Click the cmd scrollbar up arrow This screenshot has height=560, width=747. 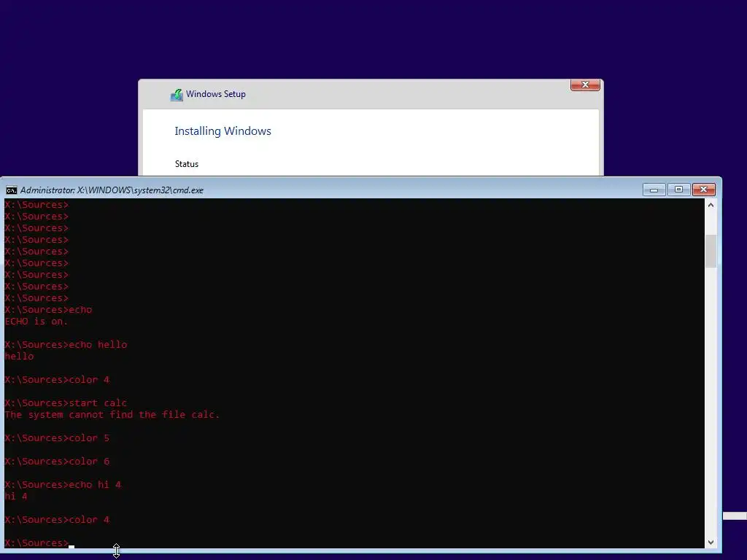[x=711, y=205]
